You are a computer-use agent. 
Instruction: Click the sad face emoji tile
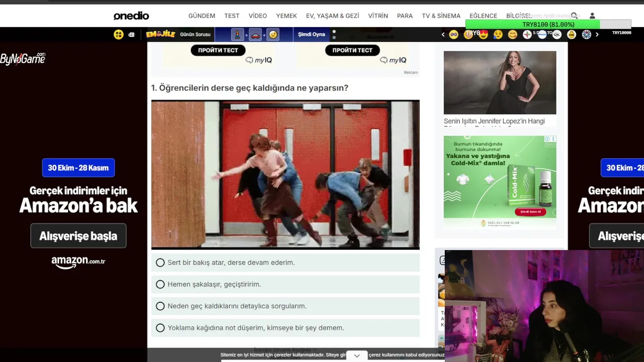pyautogui.click(x=273, y=35)
